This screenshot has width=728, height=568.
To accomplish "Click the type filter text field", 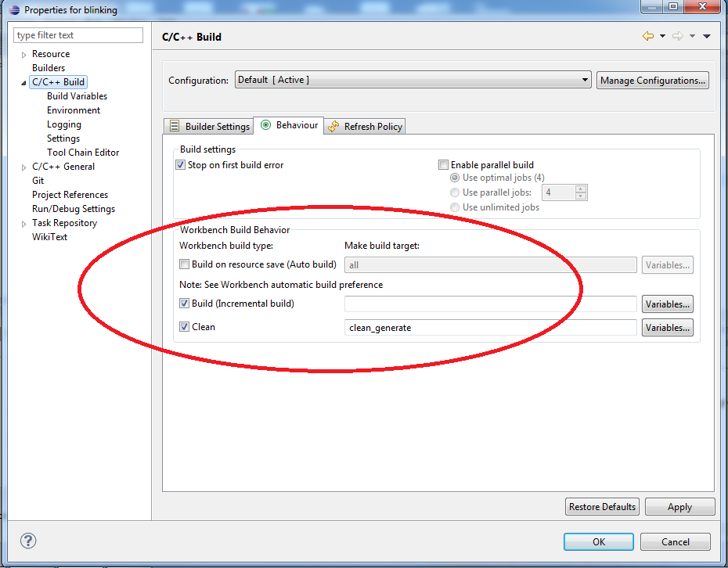I will [x=78, y=35].
